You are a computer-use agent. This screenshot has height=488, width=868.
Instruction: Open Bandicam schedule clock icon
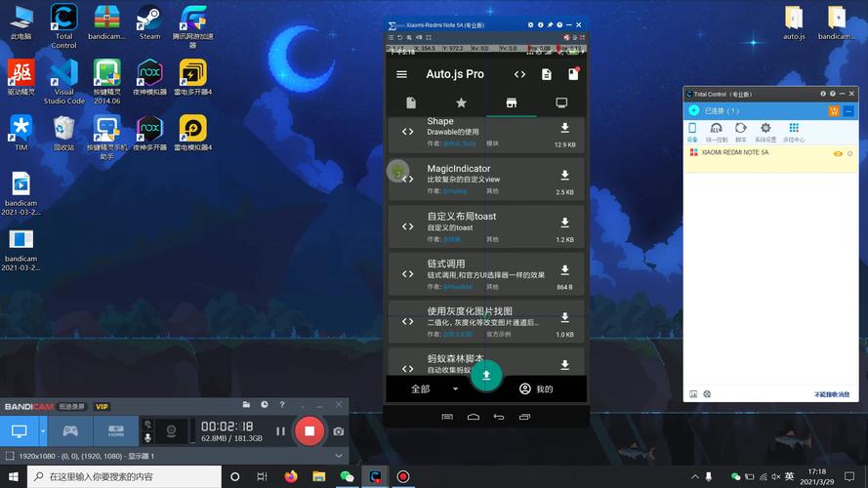[265, 405]
